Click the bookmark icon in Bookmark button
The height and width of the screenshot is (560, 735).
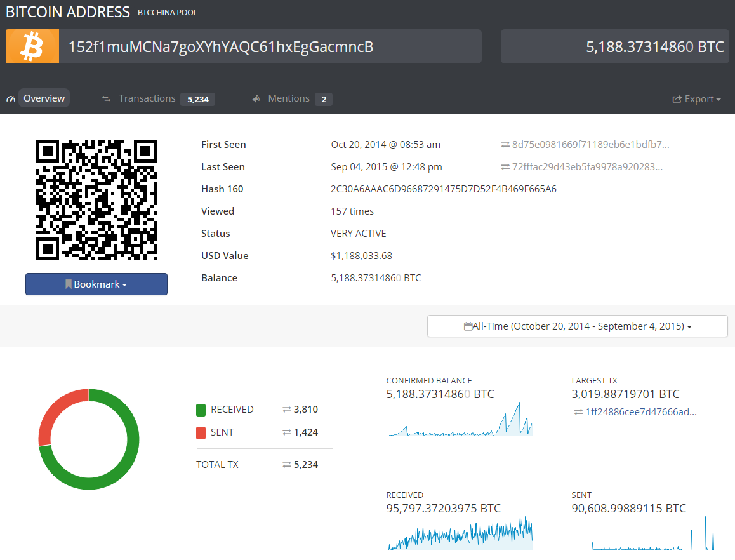pyautogui.click(x=69, y=284)
